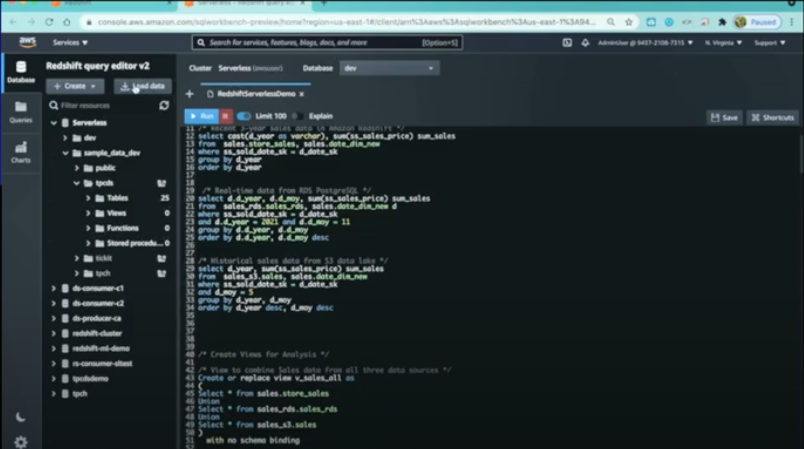Open the Database dev dropdown
This screenshot has width=804, height=449.
tap(389, 68)
